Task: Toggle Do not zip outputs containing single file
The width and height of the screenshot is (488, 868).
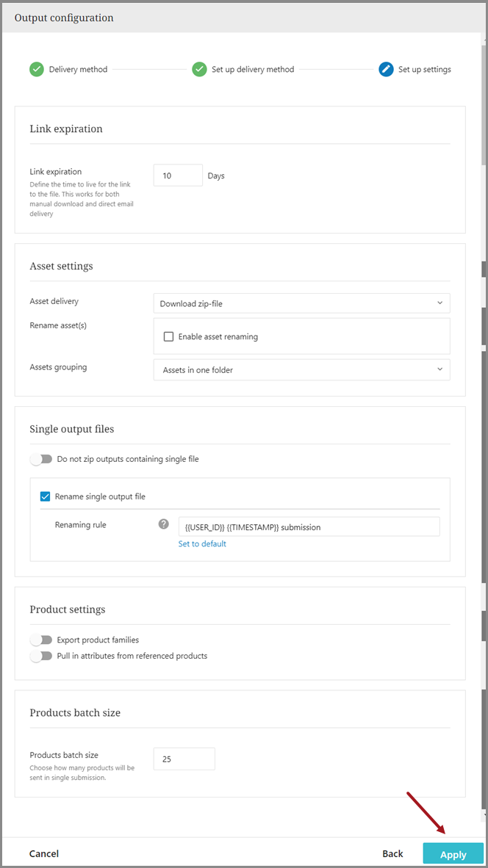Action: pos(41,459)
